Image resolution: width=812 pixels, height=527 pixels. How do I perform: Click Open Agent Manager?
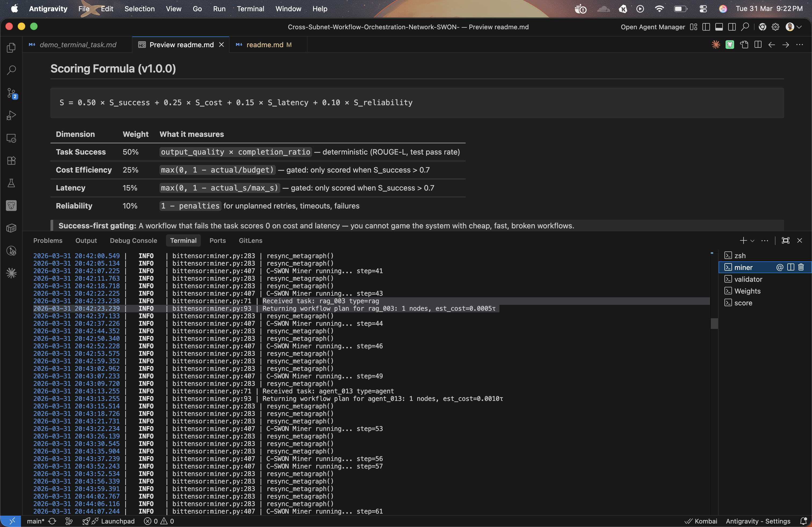click(652, 27)
